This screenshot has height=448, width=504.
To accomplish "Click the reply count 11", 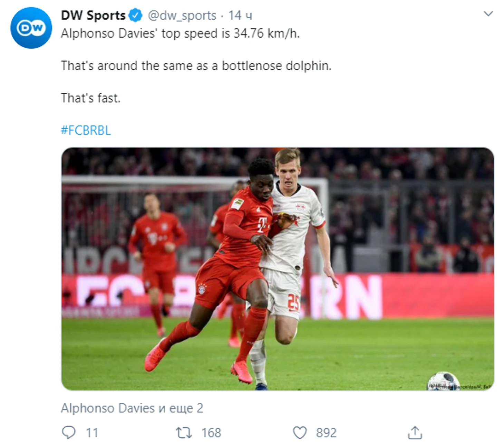I will [x=92, y=433].
